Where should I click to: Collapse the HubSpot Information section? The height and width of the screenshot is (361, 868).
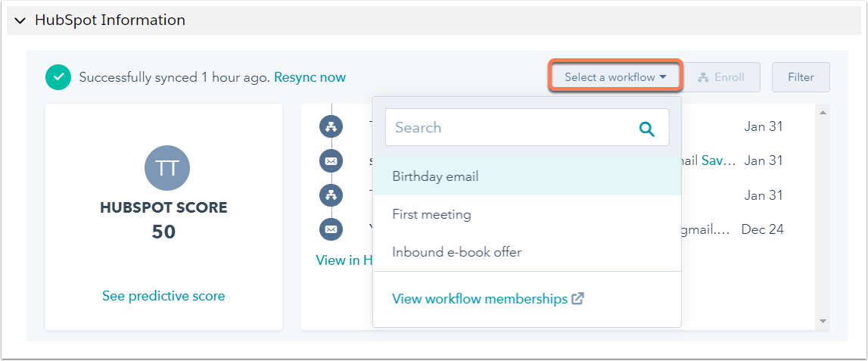pyautogui.click(x=20, y=20)
